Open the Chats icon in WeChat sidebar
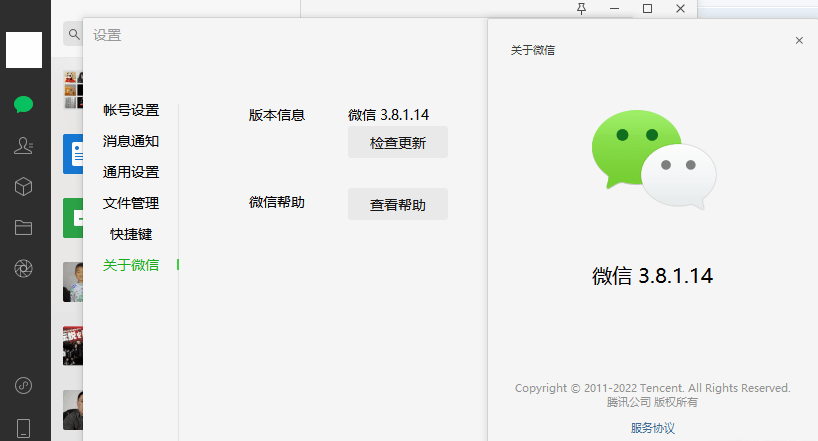The height and width of the screenshot is (441, 818). coord(23,104)
